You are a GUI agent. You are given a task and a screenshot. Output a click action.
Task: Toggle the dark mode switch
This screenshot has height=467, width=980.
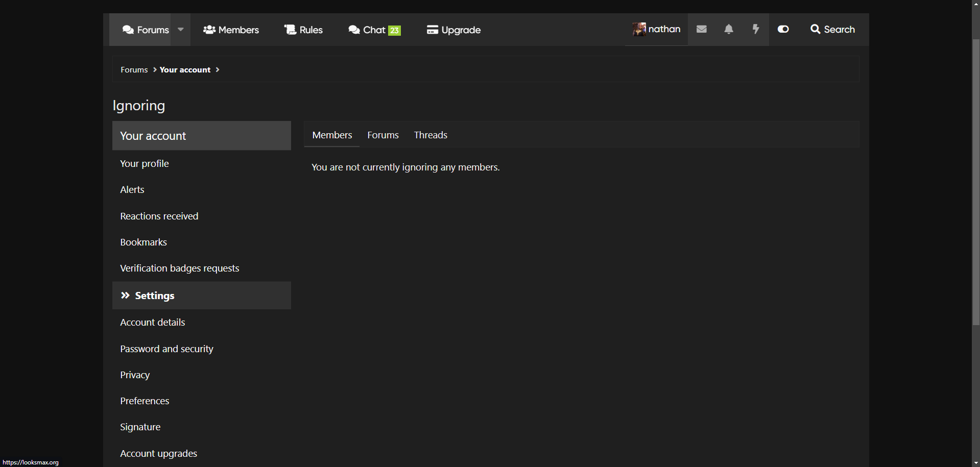pos(783,29)
